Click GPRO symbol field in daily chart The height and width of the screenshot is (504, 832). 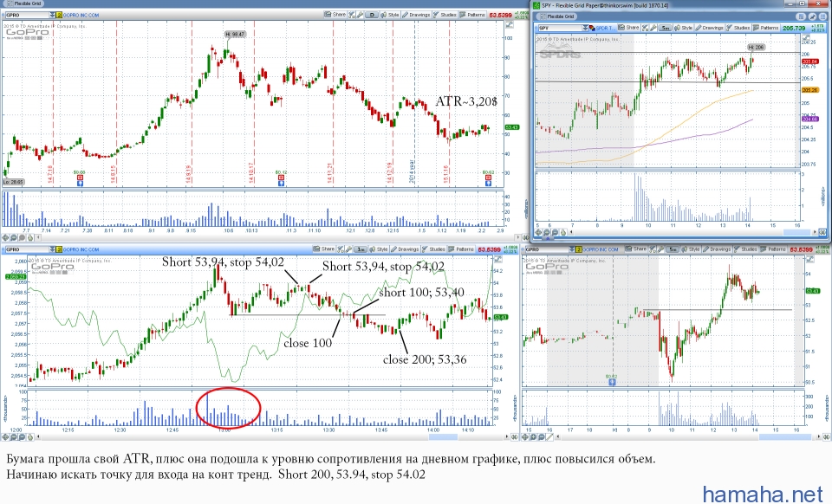click(27, 15)
